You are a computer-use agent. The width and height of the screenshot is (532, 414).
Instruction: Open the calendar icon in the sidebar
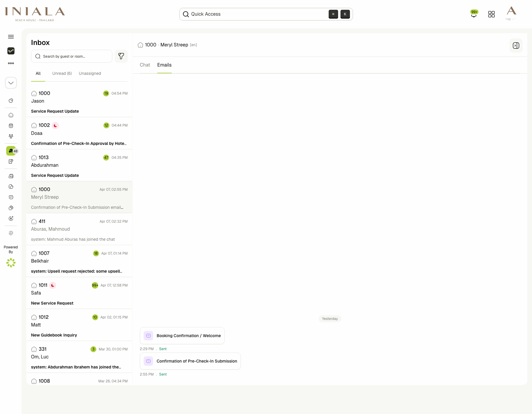pos(11,126)
